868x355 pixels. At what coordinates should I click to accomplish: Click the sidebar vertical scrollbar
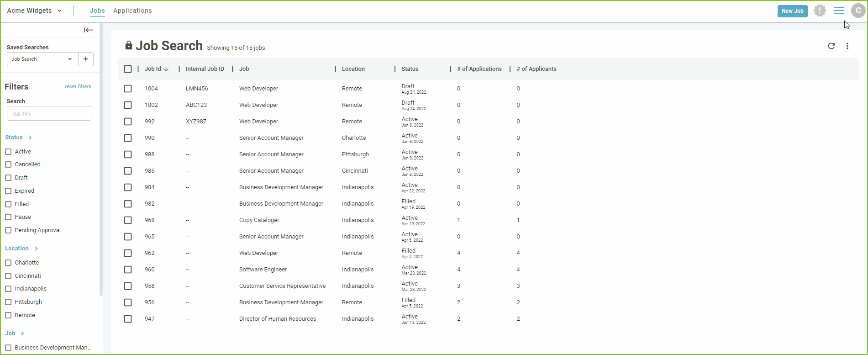point(101,160)
